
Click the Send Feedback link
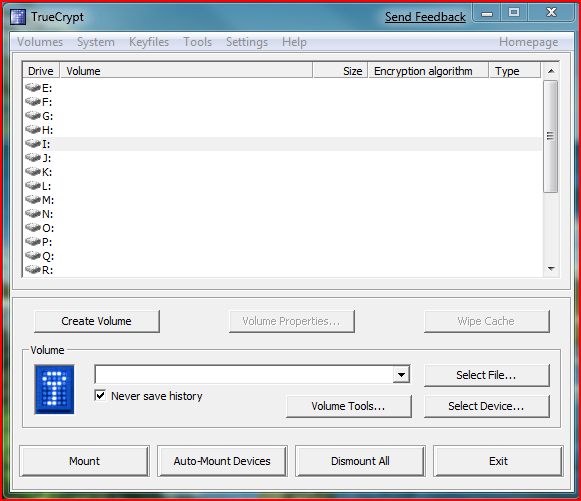point(425,17)
